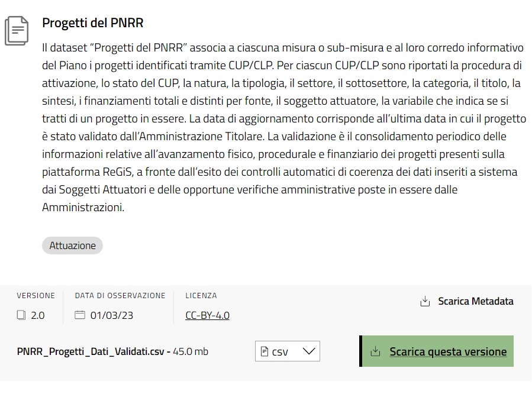The width and height of the screenshot is (532, 394).
Task: Click the LICENZA label
Action: [x=201, y=296]
